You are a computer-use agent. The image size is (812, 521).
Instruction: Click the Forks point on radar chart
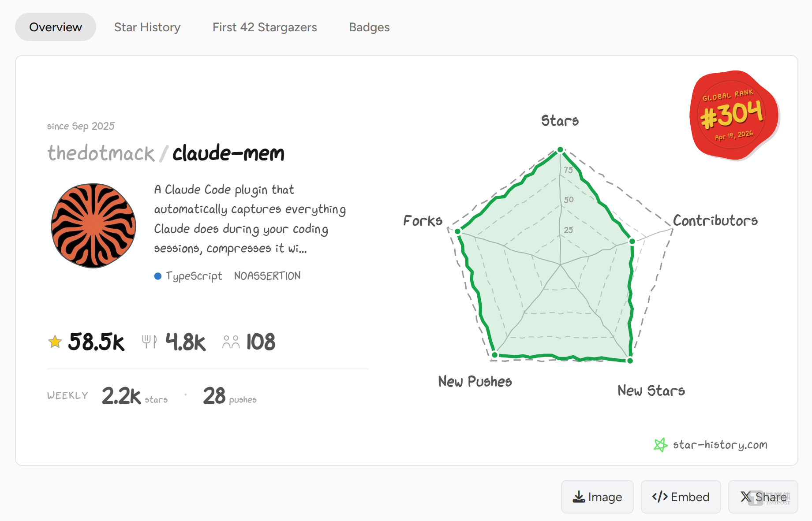point(458,231)
